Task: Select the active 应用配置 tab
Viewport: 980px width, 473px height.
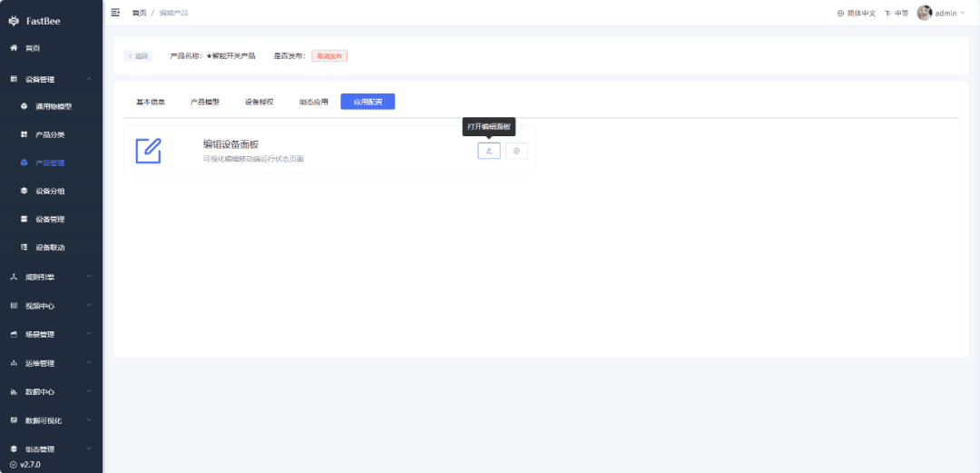Action: pos(367,102)
